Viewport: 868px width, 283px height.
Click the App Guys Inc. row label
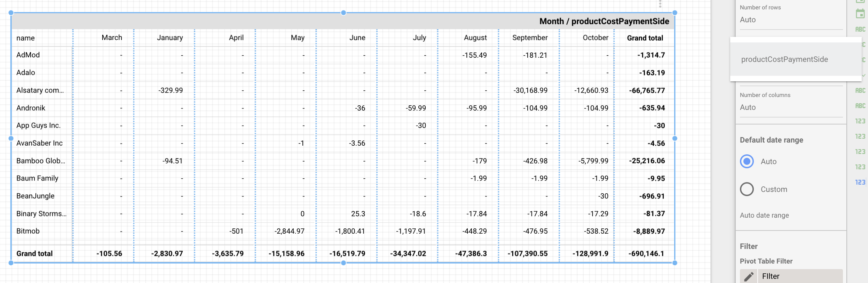pyautogui.click(x=38, y=126)
